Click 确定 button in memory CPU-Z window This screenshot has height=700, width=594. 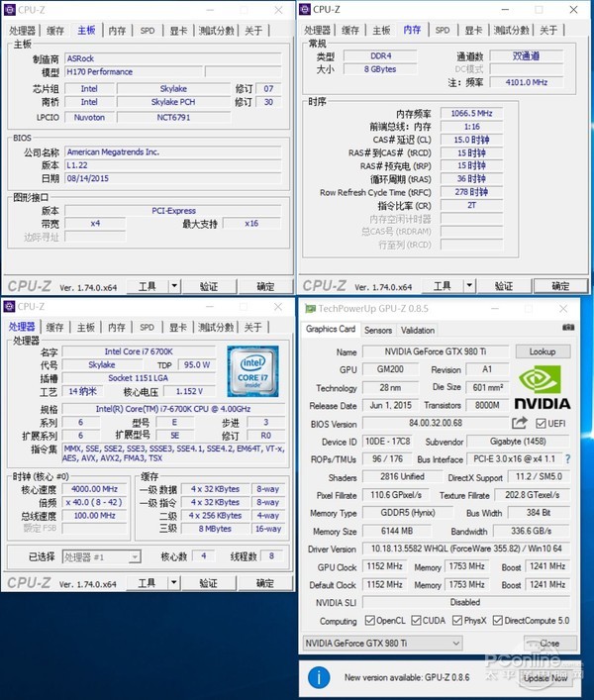(x=561, y=286)
